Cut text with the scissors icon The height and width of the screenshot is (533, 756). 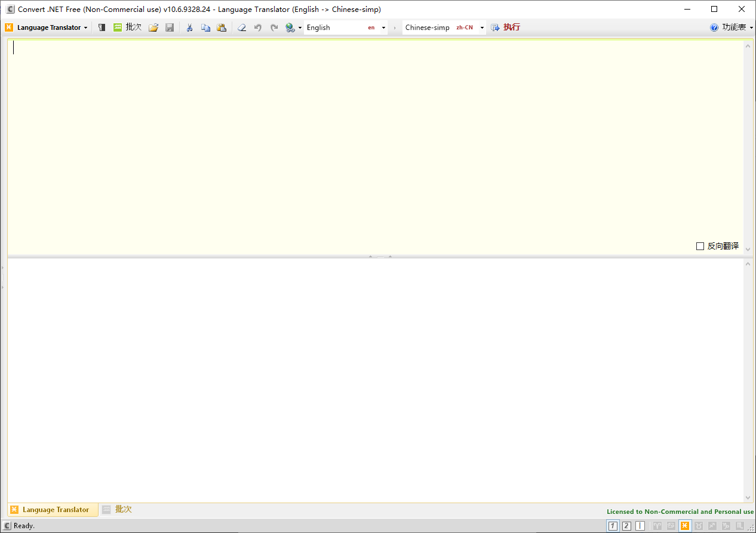click(189, 27)
